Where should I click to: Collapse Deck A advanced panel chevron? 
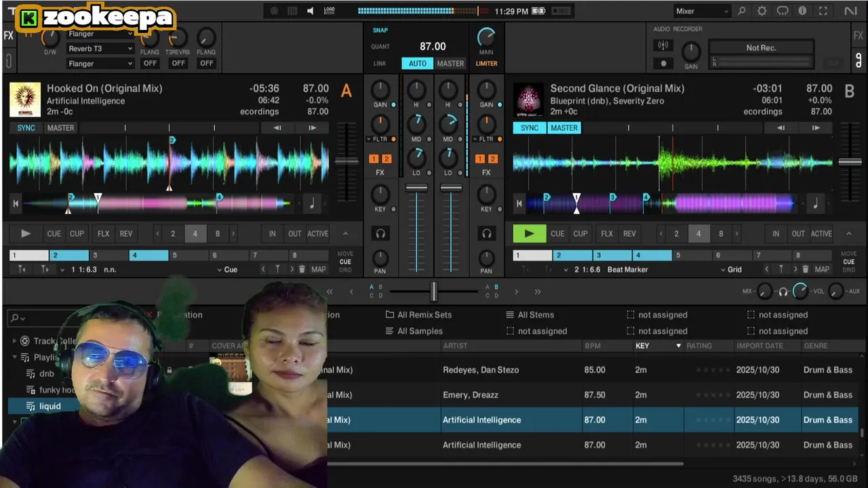[x=345, y=233]
